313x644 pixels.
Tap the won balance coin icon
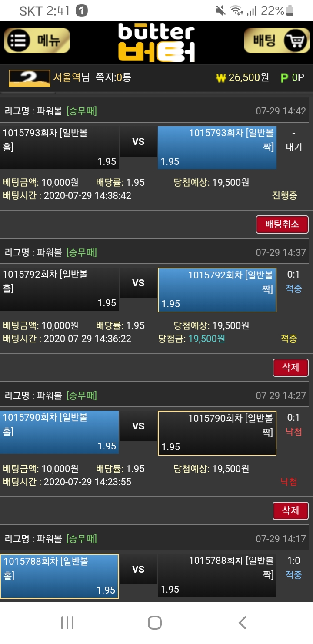[x=221, y=78]
